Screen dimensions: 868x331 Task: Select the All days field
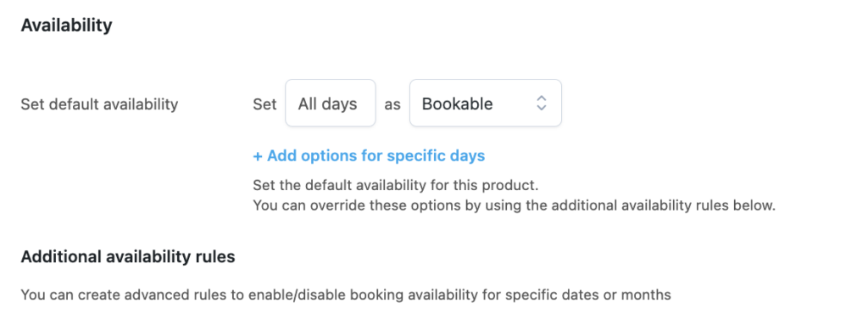coord(331,104)
